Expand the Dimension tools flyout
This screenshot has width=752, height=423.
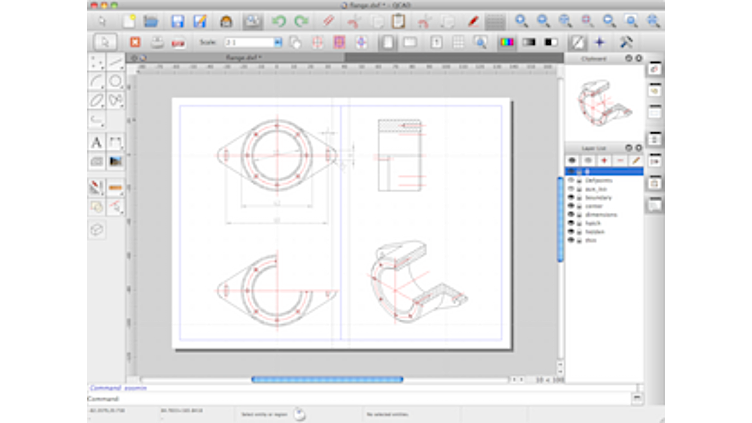[x=116, y=142]
